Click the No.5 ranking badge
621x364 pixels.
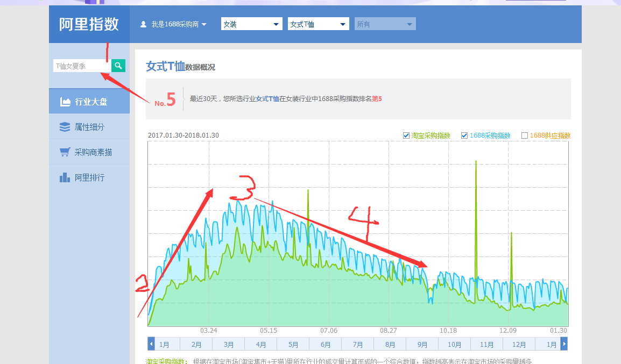click(165, 99)
